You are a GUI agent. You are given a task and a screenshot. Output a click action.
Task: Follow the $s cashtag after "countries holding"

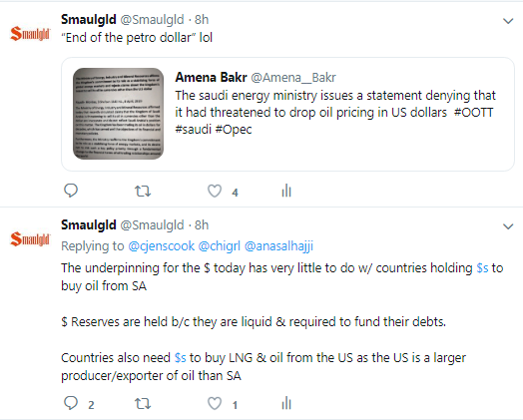482,268
